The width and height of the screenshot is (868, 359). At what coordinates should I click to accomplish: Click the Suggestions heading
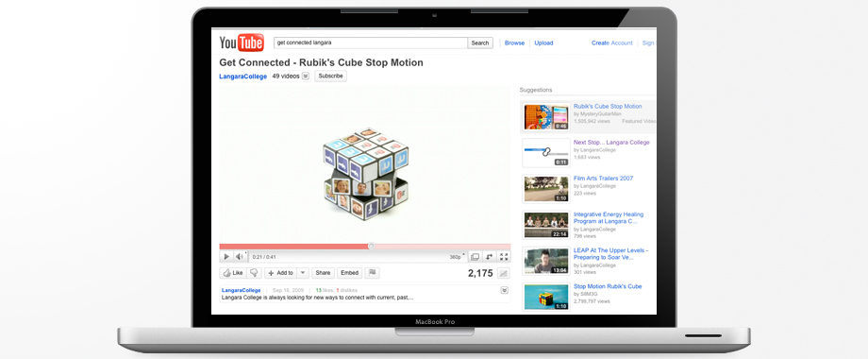535,90
